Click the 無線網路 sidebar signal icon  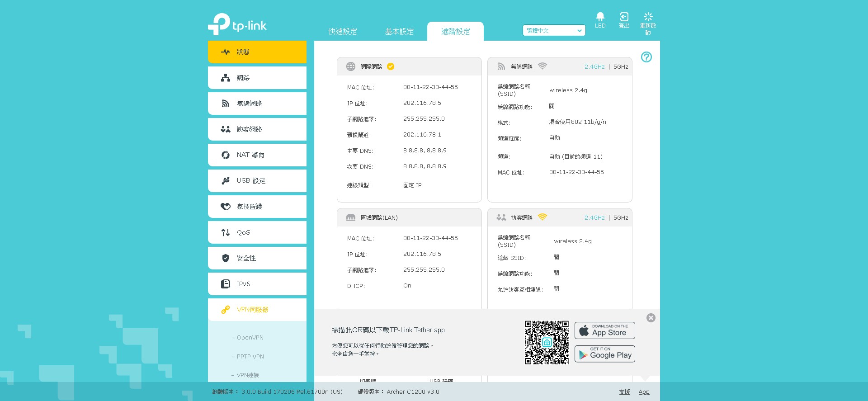point(226,104)
